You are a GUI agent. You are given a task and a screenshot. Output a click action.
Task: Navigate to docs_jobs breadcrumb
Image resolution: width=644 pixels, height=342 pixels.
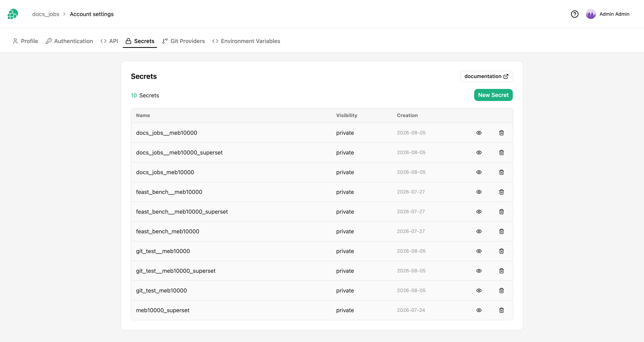pyautogui.click(x=46, y=14)
